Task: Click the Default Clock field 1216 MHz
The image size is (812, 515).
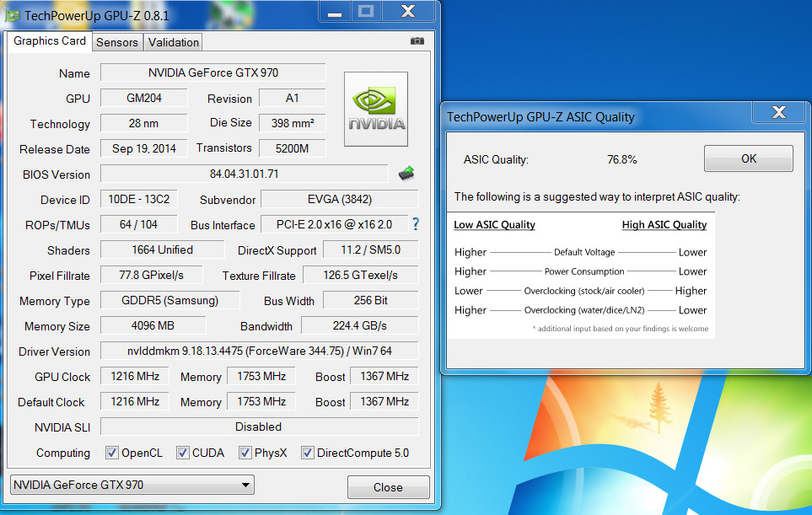Action: click(135, 402)
